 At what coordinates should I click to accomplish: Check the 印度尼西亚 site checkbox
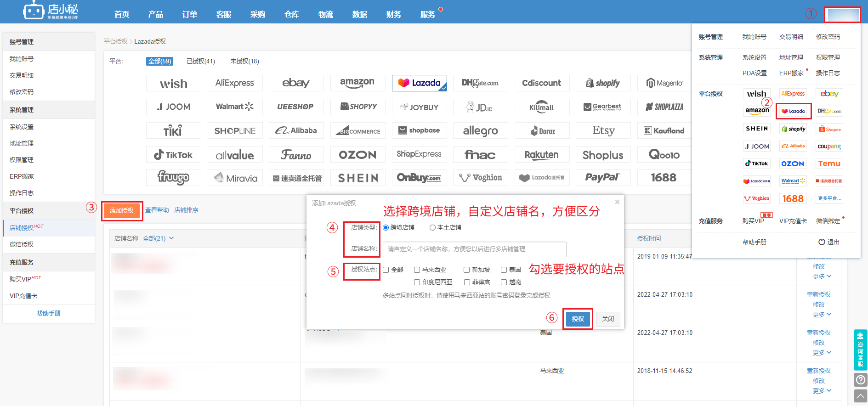tap(417, 282)
